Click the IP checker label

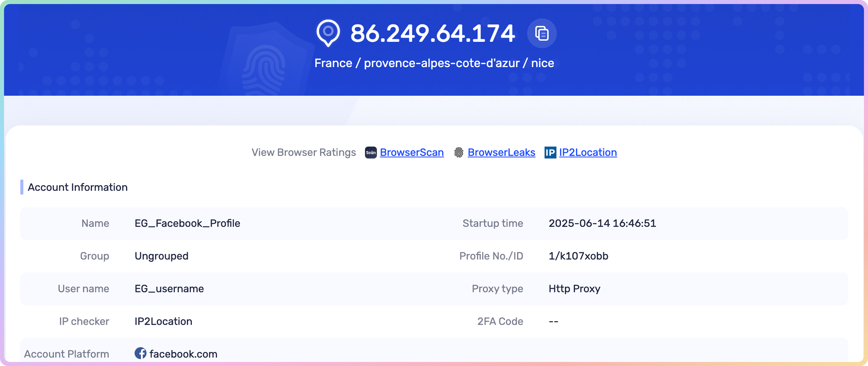tap(84, 321)
